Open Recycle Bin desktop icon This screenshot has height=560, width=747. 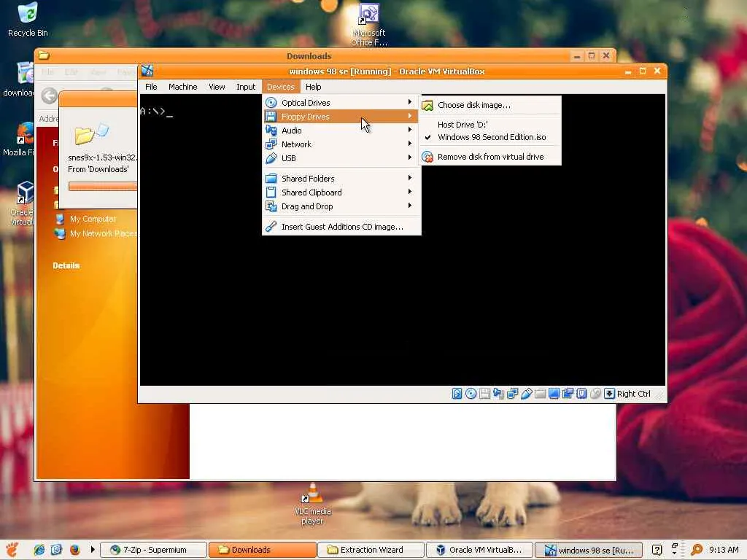point(28,20)
